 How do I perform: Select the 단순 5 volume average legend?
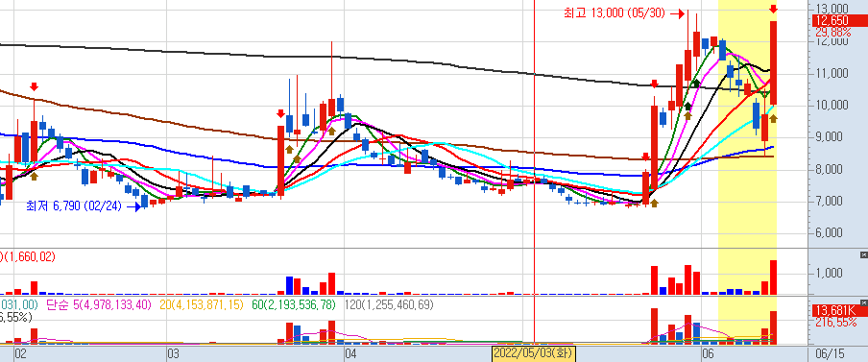pyautogui.click(x=99, y=304)
